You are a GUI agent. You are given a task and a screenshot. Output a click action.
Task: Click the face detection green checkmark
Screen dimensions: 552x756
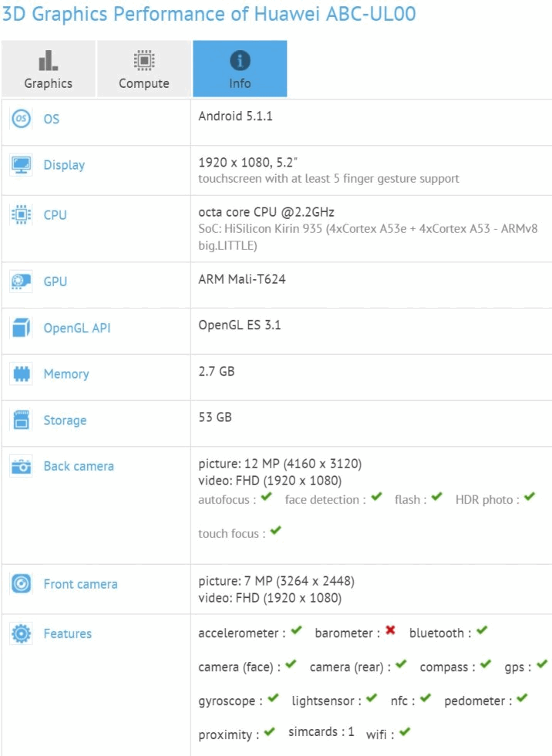point(377,497)
